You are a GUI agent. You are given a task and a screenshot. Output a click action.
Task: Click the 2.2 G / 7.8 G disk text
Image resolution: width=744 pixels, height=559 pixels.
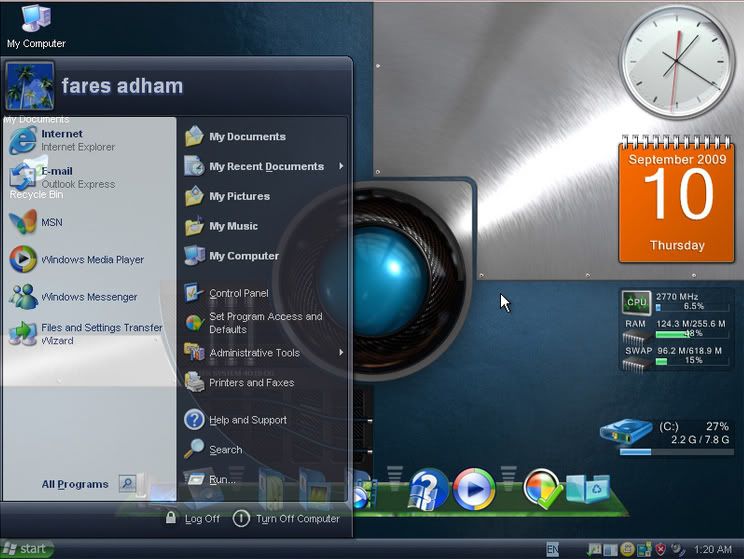click(700, 440)
